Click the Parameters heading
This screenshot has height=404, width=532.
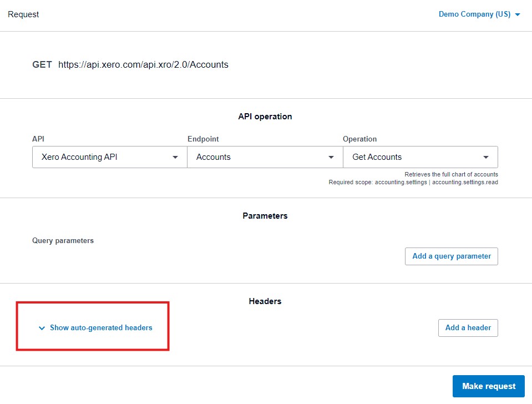click(x=265, y=216)
